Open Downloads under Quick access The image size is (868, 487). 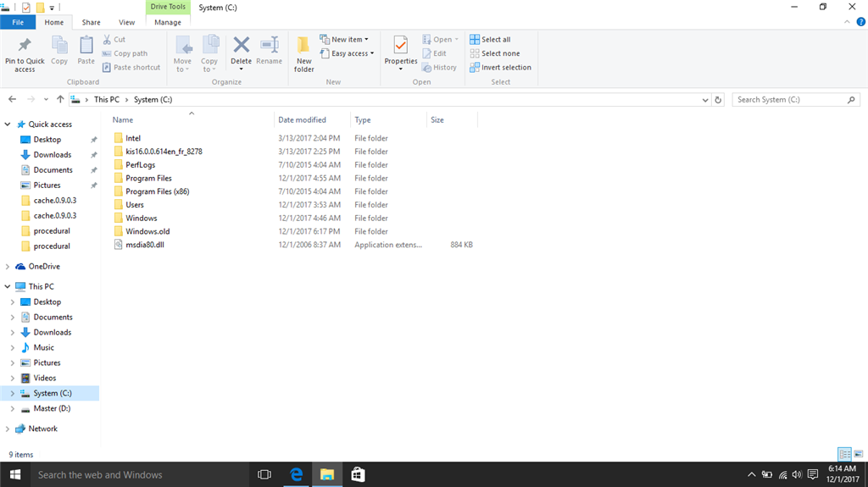point(52,154)
